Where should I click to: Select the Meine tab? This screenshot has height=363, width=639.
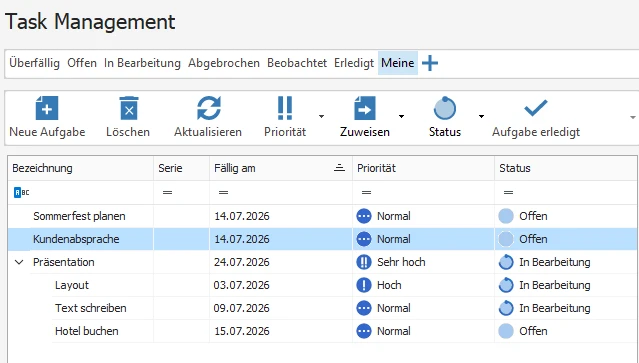click(398, 63)
